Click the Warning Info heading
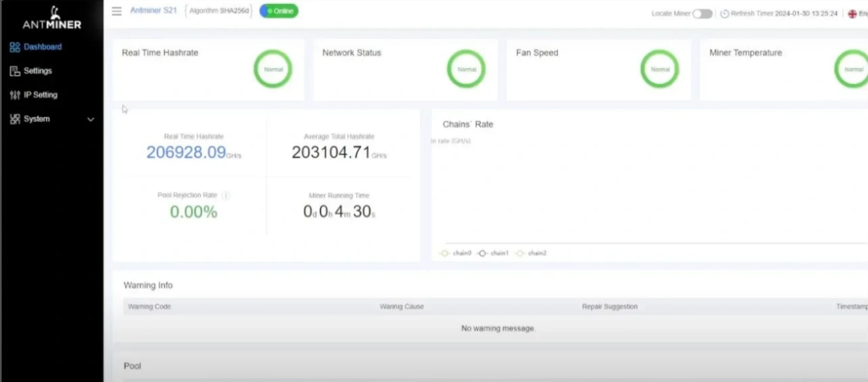This screenshot has height=382, width=868. point(148,285)
